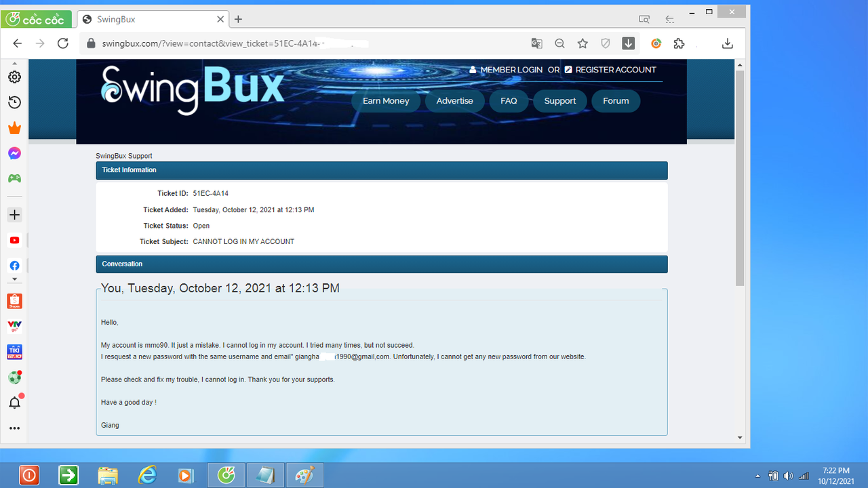Collapse the sidebar with the top up arrow
The width and height of the screenshot is (868, 488).
click(14, 63)
